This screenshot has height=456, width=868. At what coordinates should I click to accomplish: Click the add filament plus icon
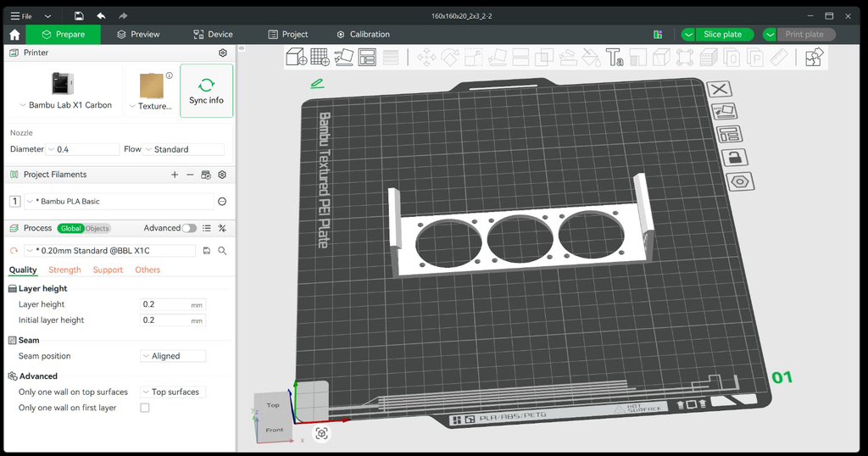coord(175,175)
